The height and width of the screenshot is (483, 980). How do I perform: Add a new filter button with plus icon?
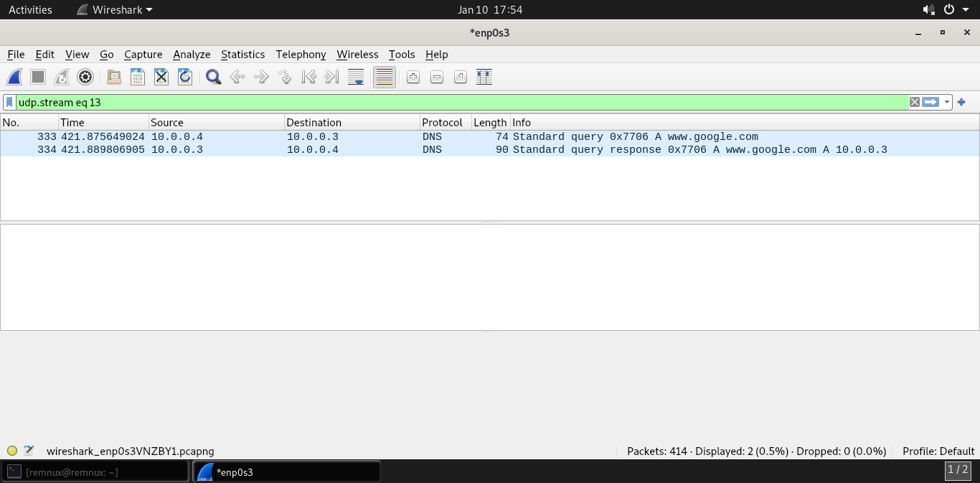tap(961, 102)
